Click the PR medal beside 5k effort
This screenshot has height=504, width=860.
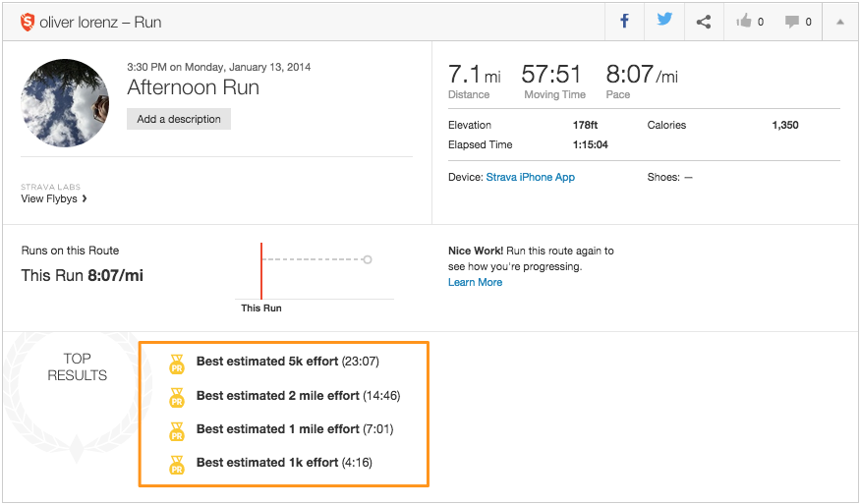[177, 364]
